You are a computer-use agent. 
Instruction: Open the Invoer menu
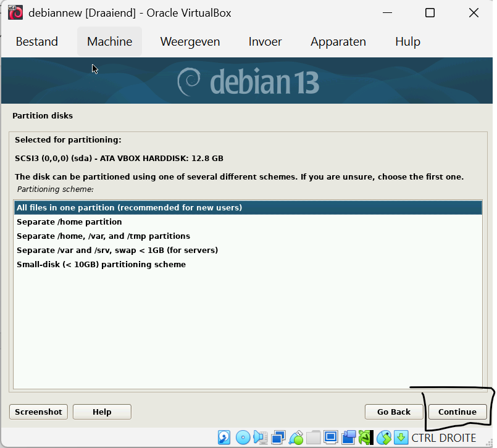[265, 41]
